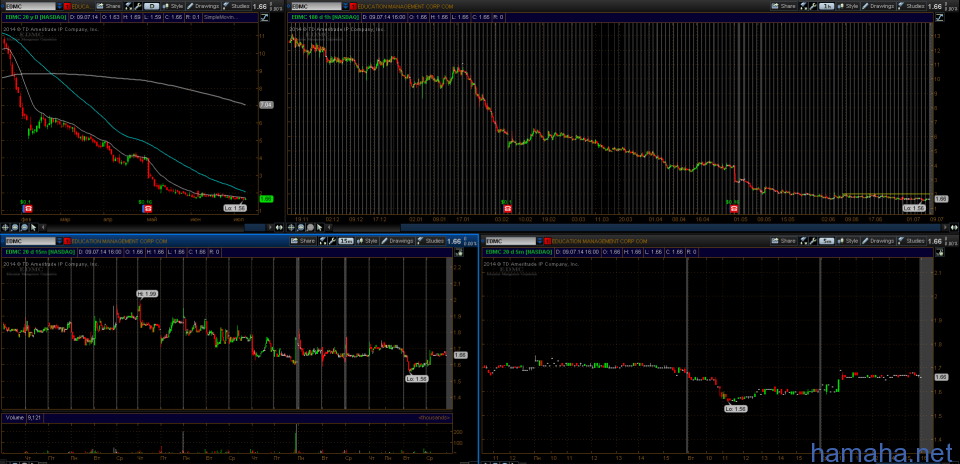This screenshot has height=464, width=960.
Task: Click $0.1 earnings phone marker in 1h chart
Action: click(x=506, y=208)
